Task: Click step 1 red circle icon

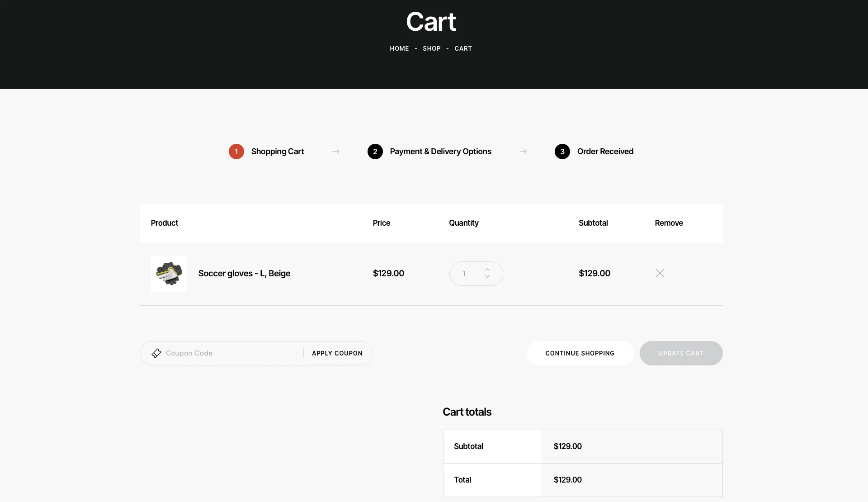Action: (x=236, y=152)
